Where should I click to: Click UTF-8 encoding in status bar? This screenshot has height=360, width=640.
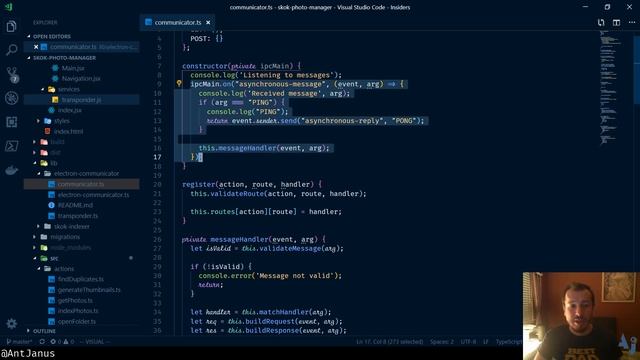click(x=468, y=342)
